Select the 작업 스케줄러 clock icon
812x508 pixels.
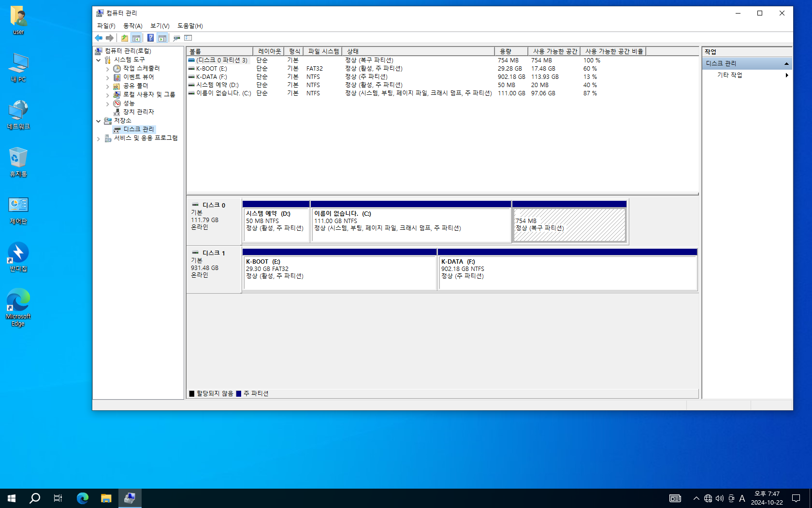(x=117, y=69)
